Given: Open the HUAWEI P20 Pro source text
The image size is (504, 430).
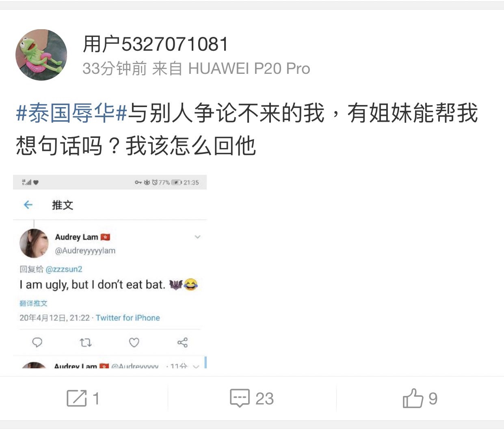Looking at the screenshot, I should point(249,69).
